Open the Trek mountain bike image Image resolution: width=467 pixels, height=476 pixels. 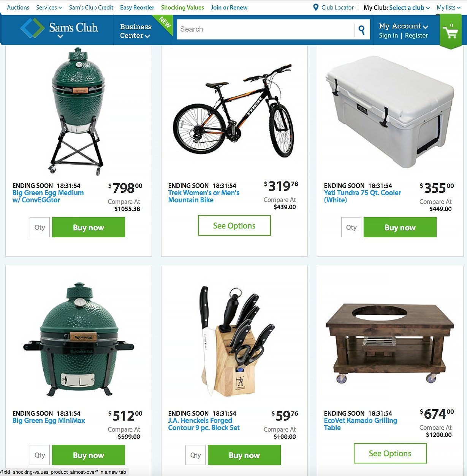234,111
